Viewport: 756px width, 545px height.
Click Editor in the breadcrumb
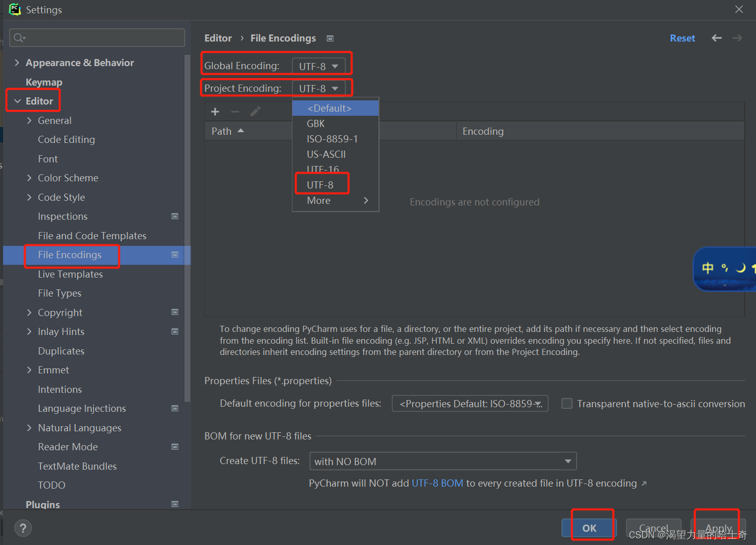click(218, 38)
